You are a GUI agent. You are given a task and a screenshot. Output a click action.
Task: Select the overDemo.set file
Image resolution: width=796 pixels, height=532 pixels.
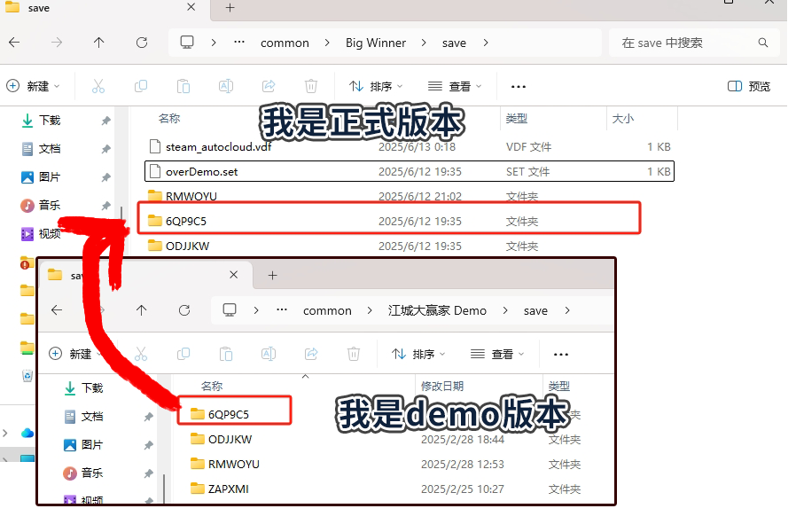click(201, 171)
